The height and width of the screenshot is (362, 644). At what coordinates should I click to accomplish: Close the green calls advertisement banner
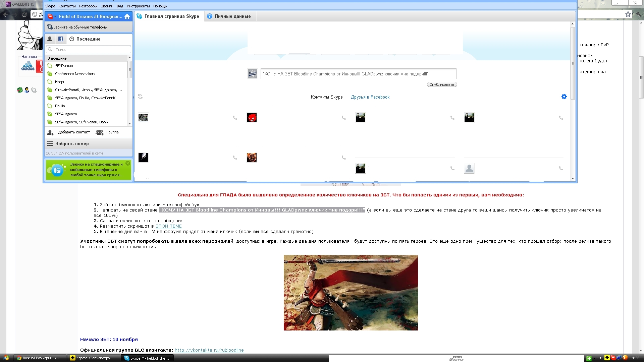pos(128,163)
